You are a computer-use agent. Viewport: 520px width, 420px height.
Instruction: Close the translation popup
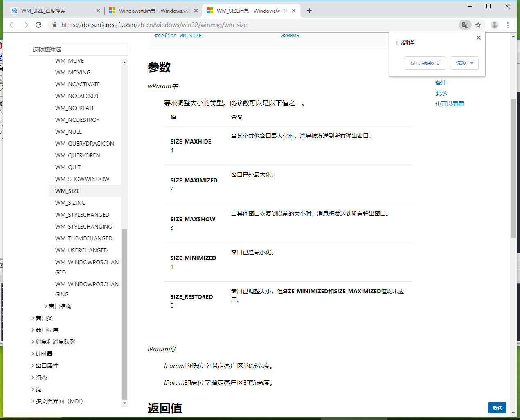click(478, 38)
